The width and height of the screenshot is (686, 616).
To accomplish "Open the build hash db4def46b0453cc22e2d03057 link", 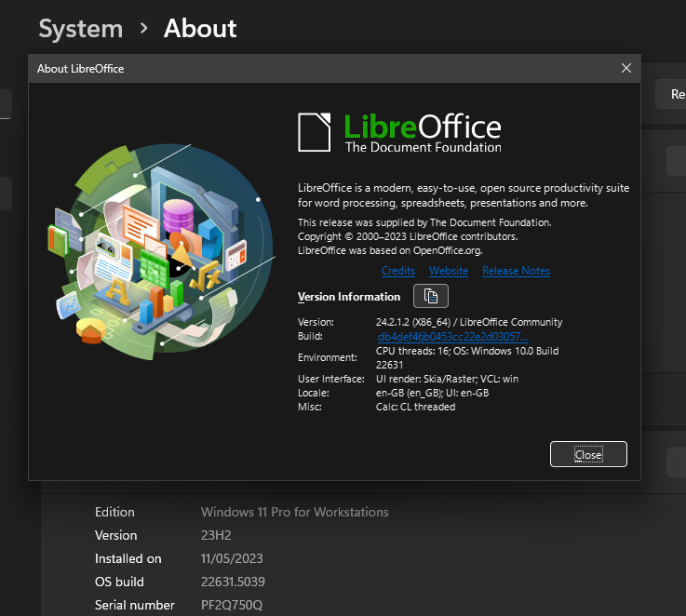I will [452, 337].
